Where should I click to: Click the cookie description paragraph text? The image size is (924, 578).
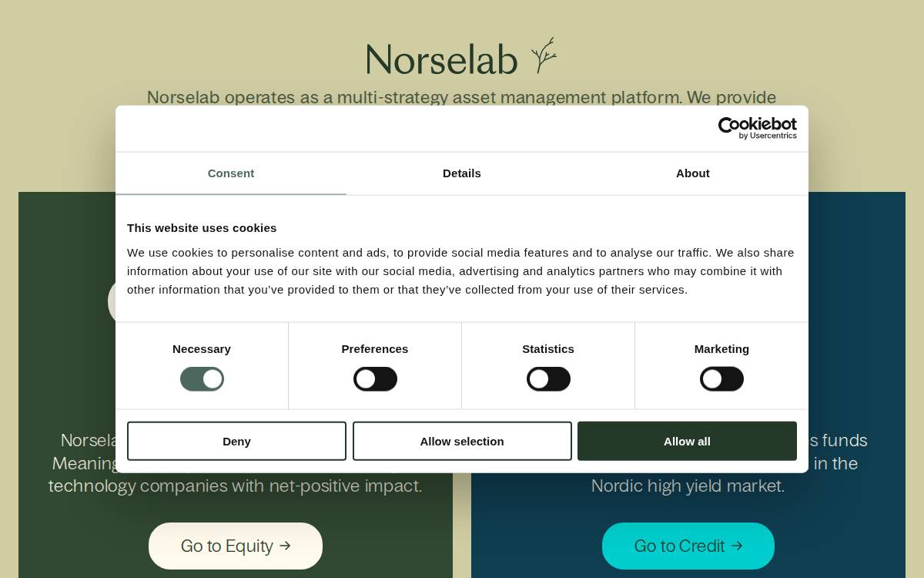click(460, 271)
